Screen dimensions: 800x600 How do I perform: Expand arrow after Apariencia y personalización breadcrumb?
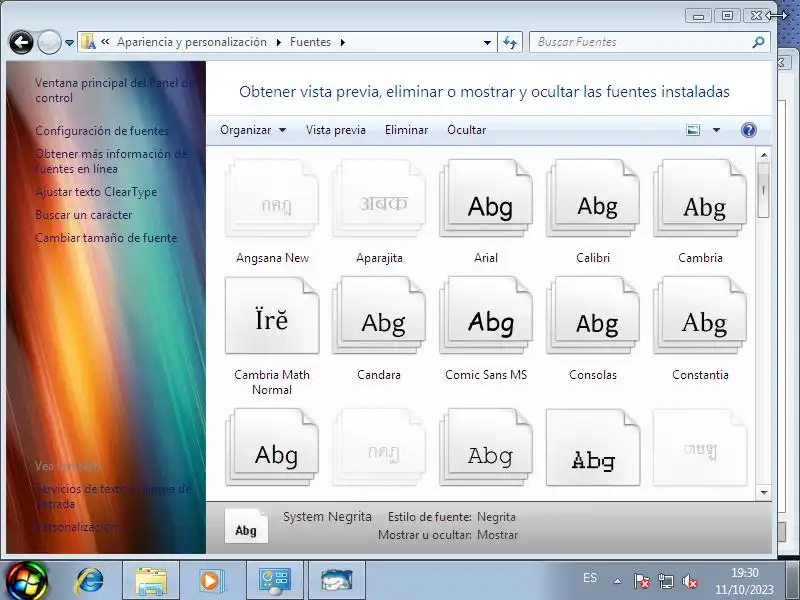[279, 42]
